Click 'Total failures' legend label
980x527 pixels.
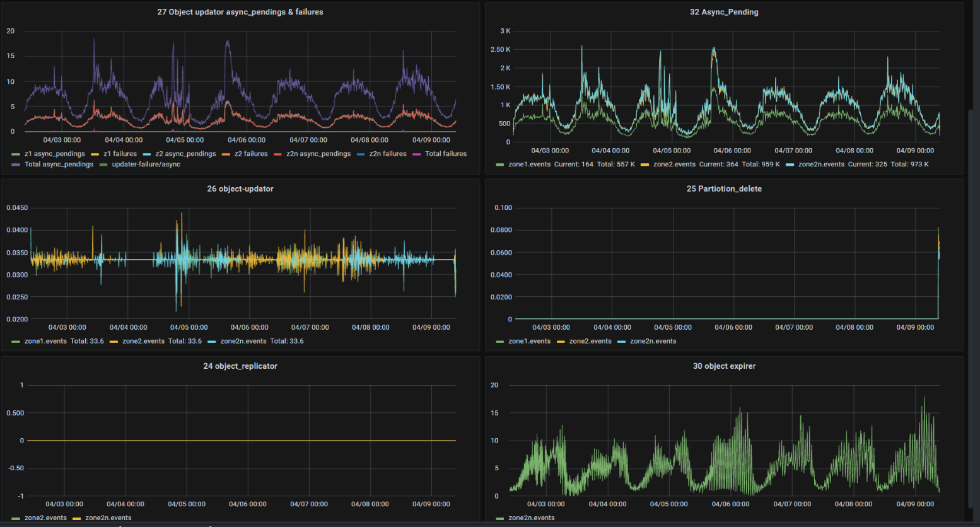pyautogui.click(x=445, y=154)
